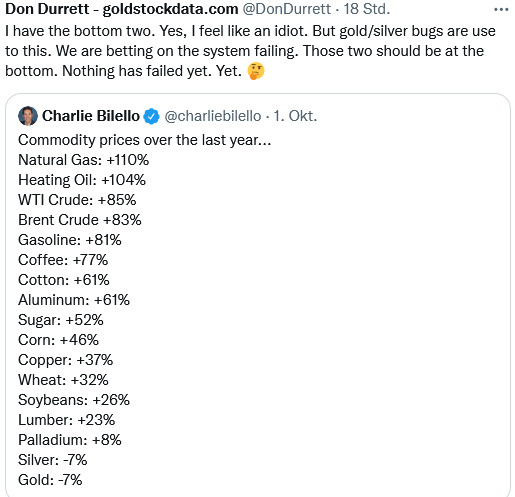Image resolution: width=515 pixels, height=497 pixels.
Task: Click the '1. Okt.' date of quoted tweet
Action: tap(295, 116)
